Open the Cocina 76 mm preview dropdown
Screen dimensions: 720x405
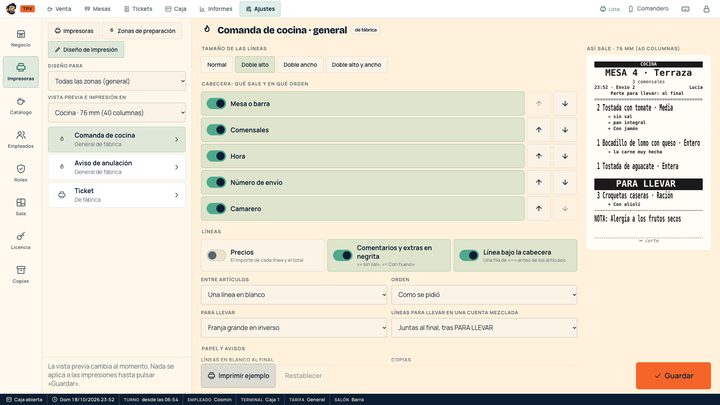(x=117, y=112)
